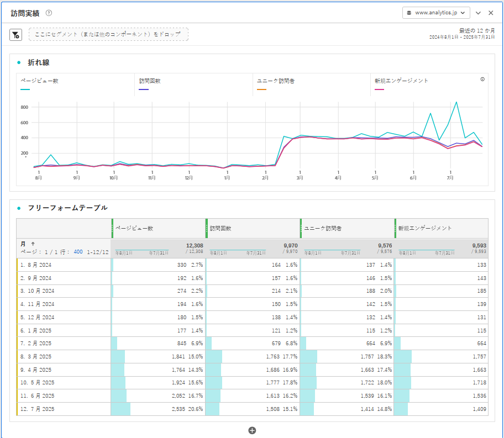Add a new panel with the plus icon
Viewport: 504px width, 438px height.
pos(252,430)
